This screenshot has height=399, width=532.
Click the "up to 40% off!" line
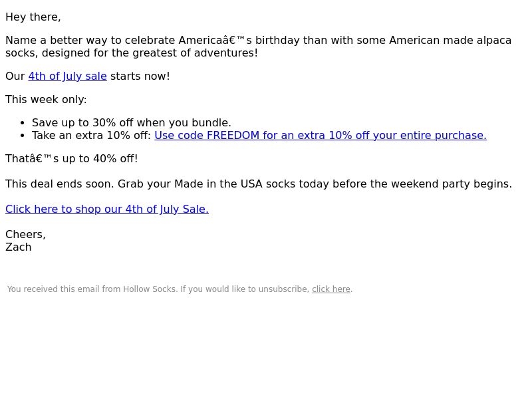(x=72, y=159)
